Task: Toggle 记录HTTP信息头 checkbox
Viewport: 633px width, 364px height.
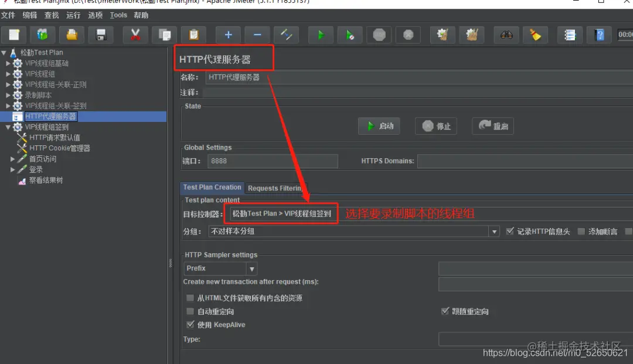Action: tap(511, 231)
